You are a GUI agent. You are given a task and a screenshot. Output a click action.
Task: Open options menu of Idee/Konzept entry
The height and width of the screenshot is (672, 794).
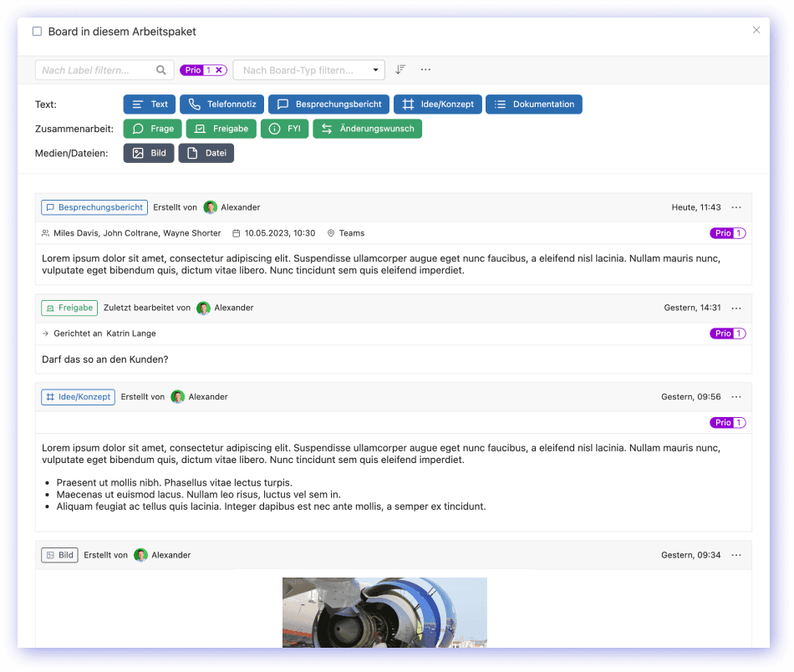(x=736, y=397)
